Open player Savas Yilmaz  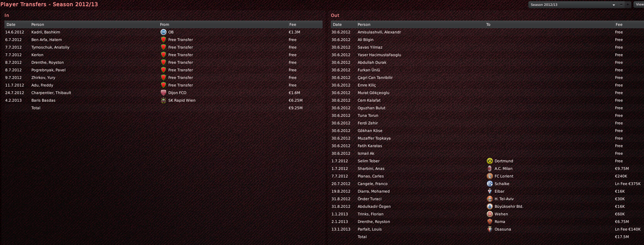(x=370, y=47)
